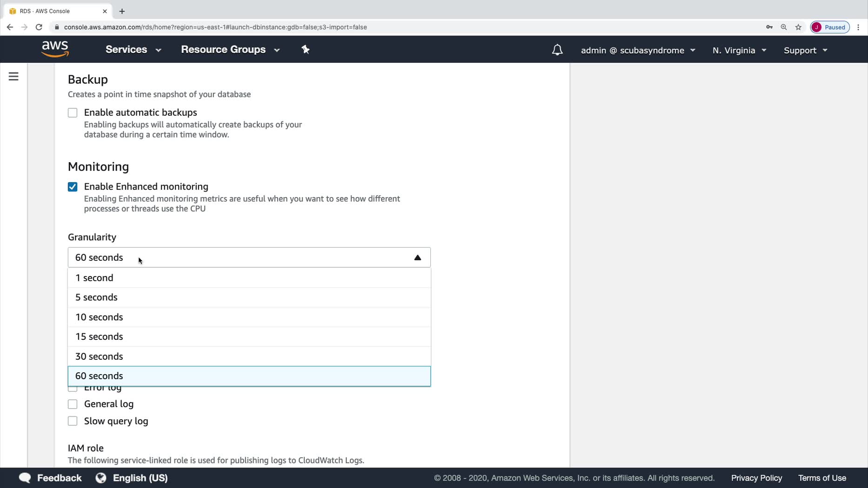
Task: Open the Privacy Policy link
Action: click(756, 478)
